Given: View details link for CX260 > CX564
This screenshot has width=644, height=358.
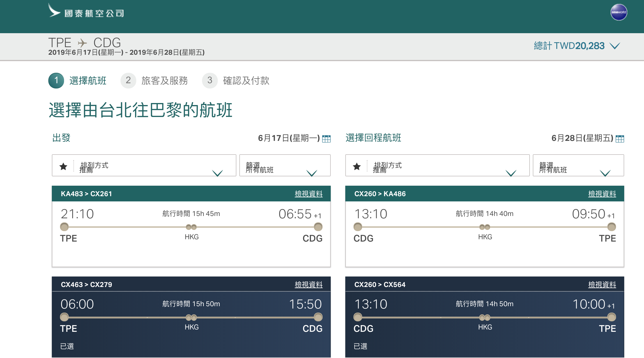Looking at the screenshot, I should pyautogui.click(x=602, y=285).
